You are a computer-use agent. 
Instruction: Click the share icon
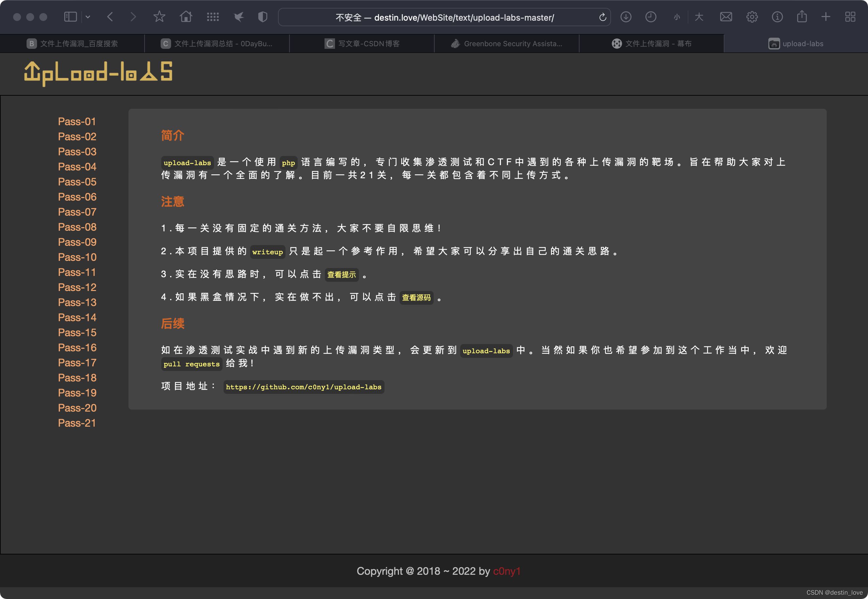[x=801, y=17]
